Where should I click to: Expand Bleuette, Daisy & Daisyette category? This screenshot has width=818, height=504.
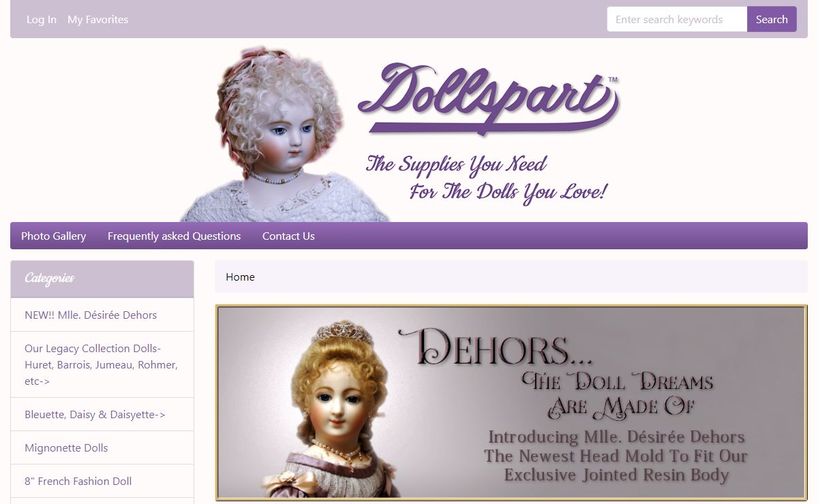102,414
